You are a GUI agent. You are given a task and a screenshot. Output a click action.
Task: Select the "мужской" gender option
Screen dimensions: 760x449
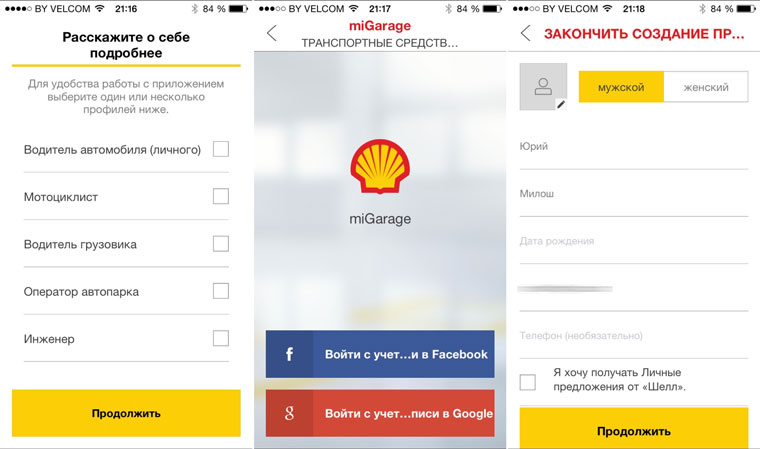tap(621, 87)
